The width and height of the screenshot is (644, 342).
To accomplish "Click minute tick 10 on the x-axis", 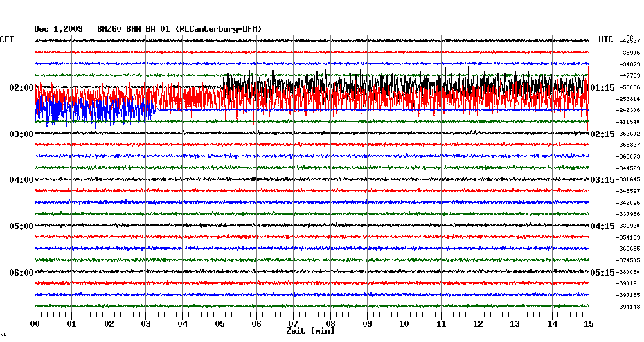I will point(404,323).
